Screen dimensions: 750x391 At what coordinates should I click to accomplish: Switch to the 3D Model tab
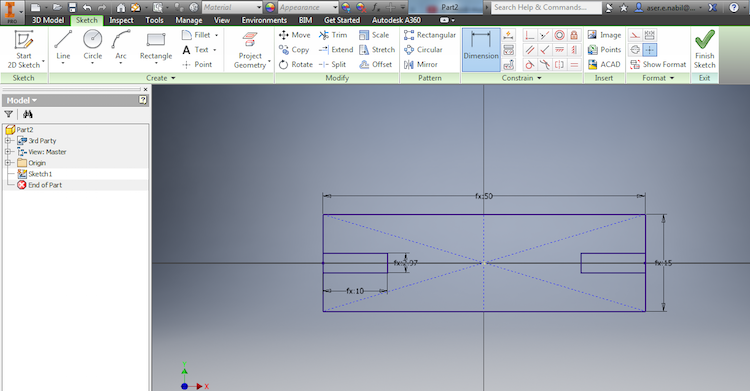(x=48, y=20)
